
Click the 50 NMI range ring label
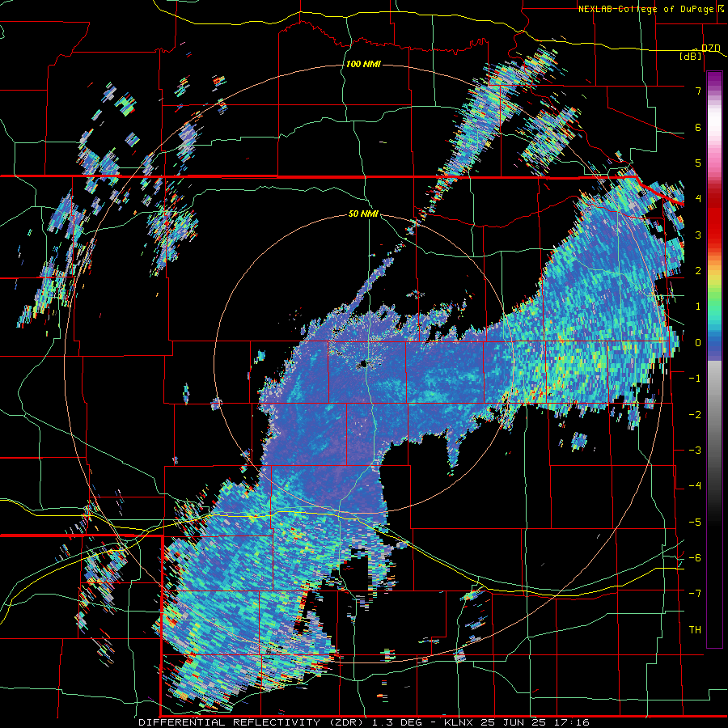click(x=363, y=214)
